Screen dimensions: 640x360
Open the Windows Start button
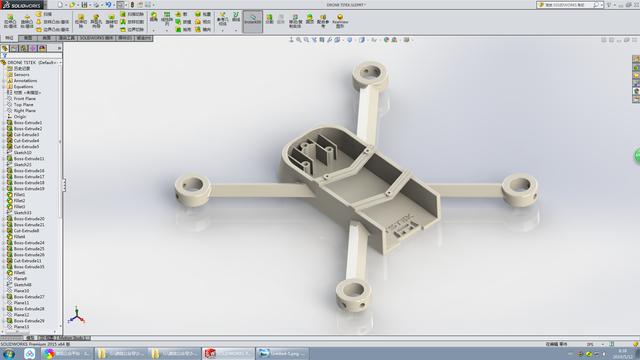point(8,353)
